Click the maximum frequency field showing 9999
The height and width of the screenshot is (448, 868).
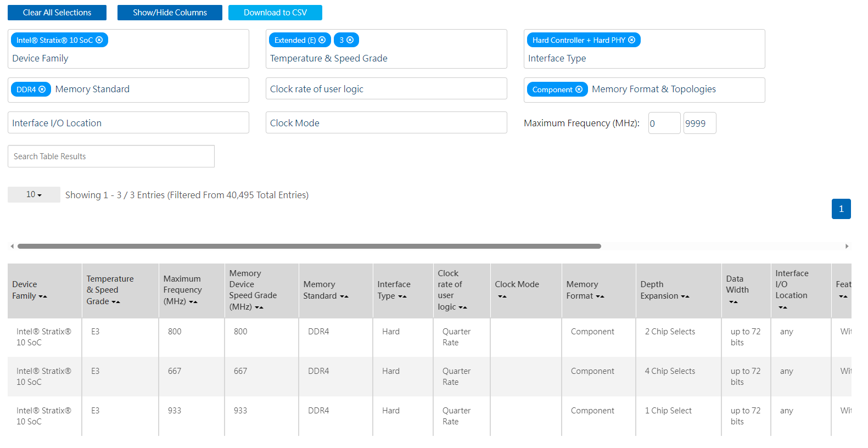pyautogui.click(x=699, y=124)
